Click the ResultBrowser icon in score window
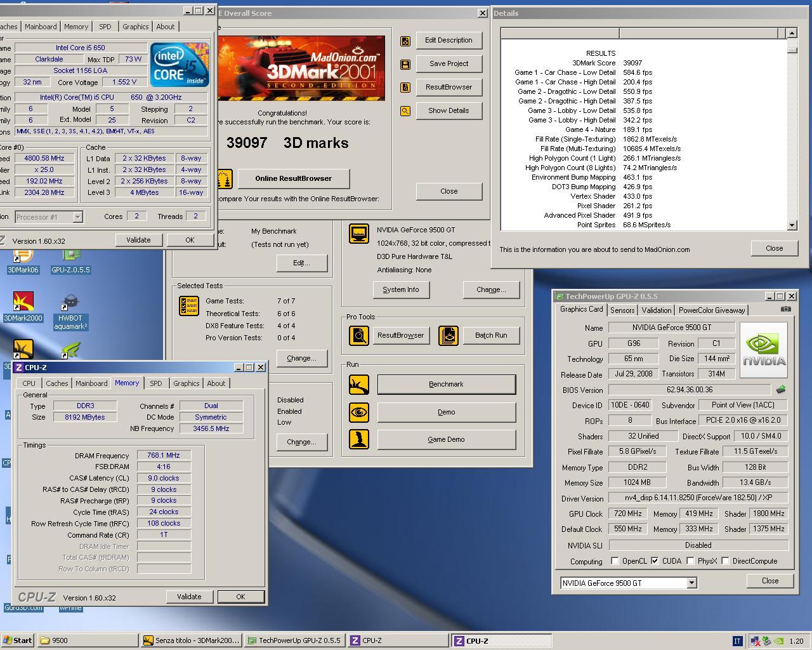The height and width of the screenshot is (650, 812). pyautogui.click(x=405, y=88)
